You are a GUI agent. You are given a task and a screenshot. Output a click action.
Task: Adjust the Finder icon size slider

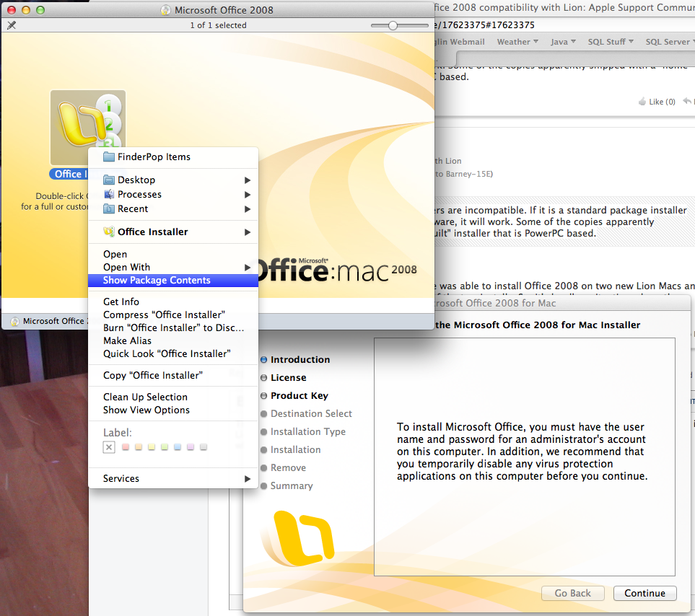393,26
